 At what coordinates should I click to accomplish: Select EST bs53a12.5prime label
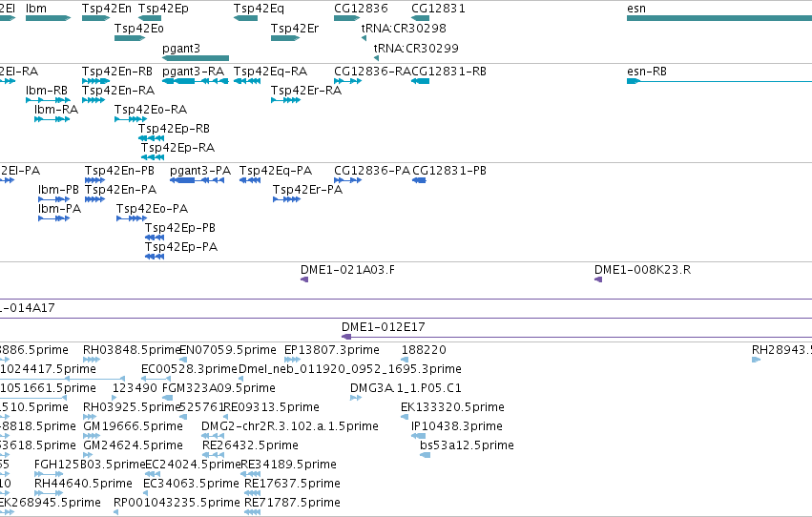coord(468,445)
